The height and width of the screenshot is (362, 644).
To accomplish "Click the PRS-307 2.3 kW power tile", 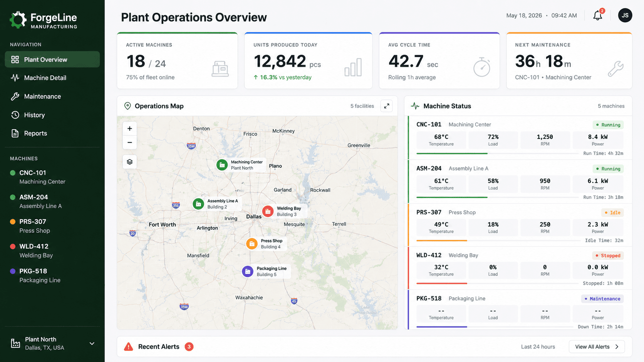I will [x=598, y=227].
